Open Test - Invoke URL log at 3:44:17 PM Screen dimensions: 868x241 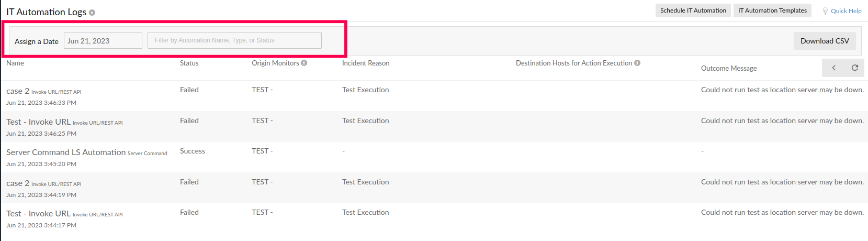[x=38, y=214]
